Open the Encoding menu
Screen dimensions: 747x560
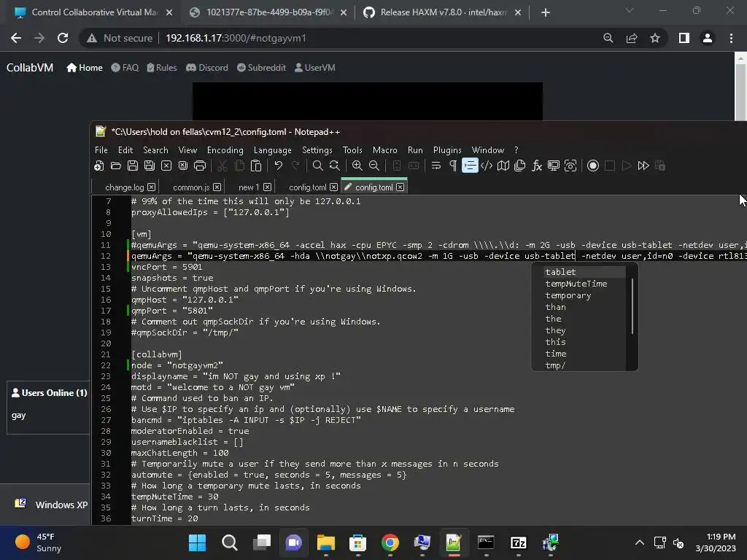point(225,150)
